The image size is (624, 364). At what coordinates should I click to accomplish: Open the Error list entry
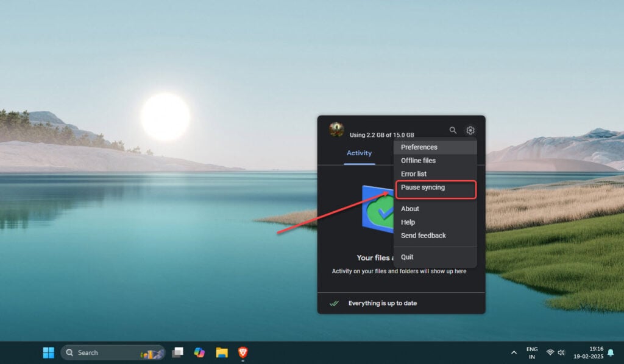pos(435,173)
